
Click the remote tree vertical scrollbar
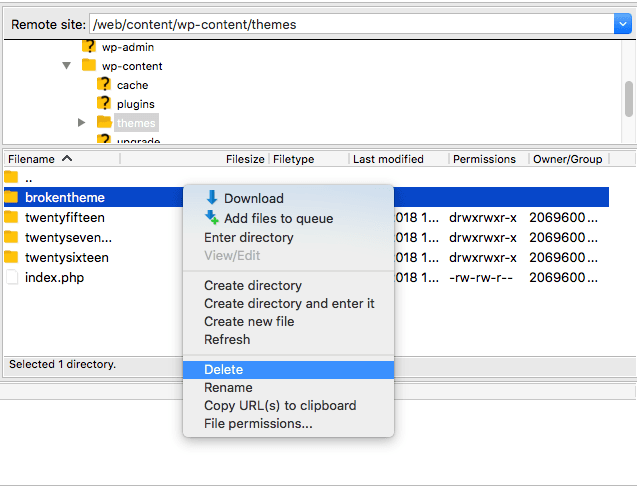point(629,99)
